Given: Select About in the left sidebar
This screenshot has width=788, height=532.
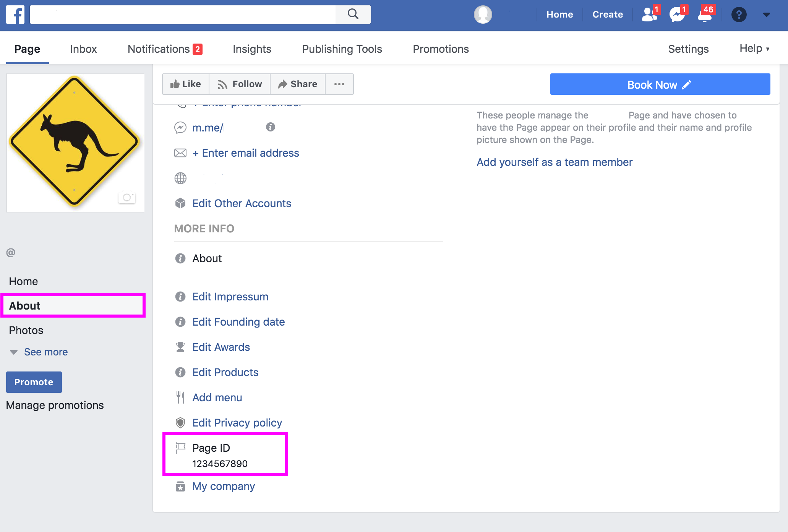Looking at the screenshot, I should (73, 306).
